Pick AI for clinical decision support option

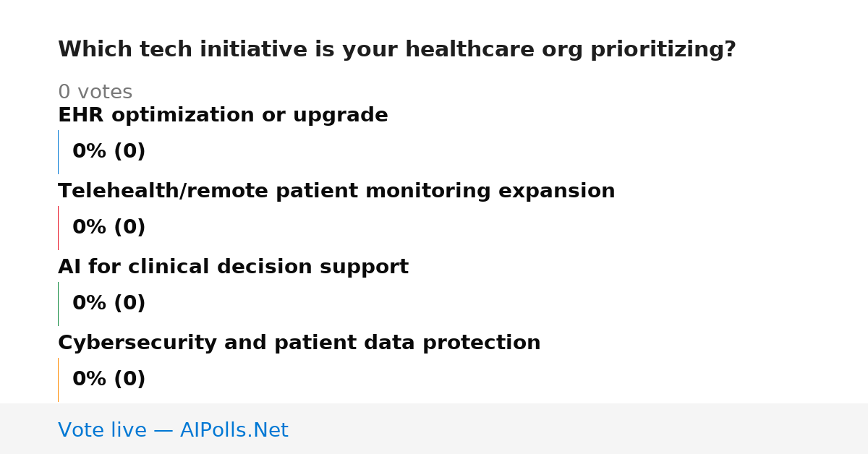click(233, 267)
